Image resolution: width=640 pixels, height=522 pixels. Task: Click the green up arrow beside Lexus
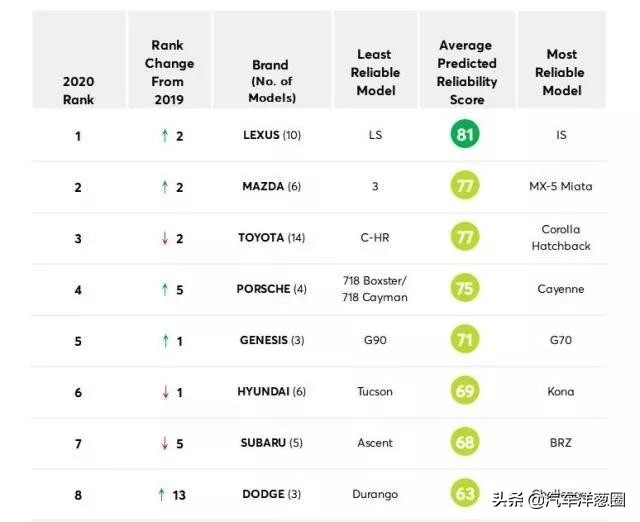tap(164, 135)
